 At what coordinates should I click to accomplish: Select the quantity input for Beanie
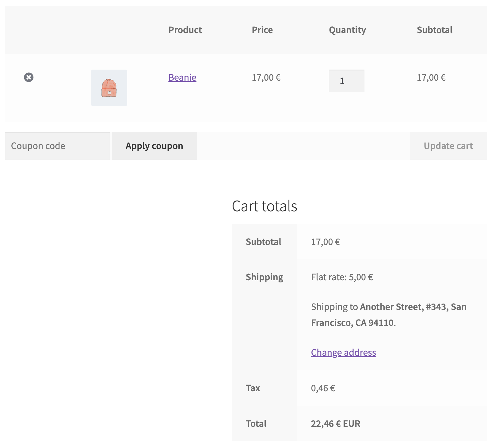coord(346,81)
